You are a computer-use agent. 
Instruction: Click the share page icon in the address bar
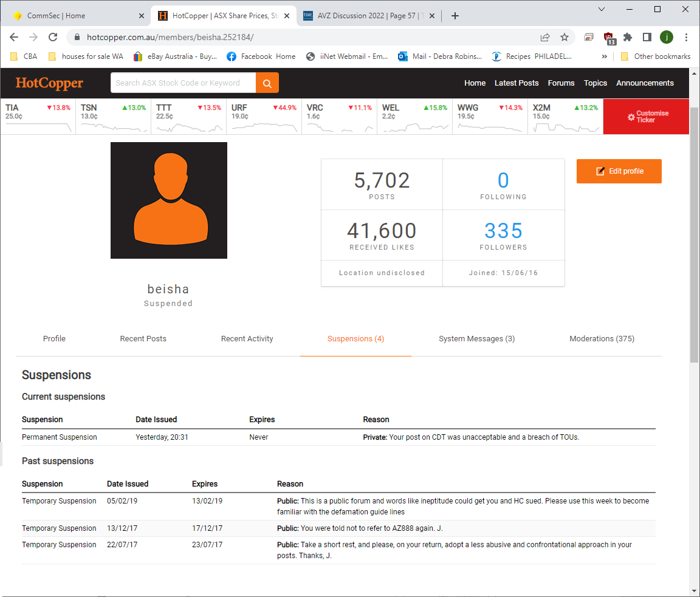pos(545,37)
